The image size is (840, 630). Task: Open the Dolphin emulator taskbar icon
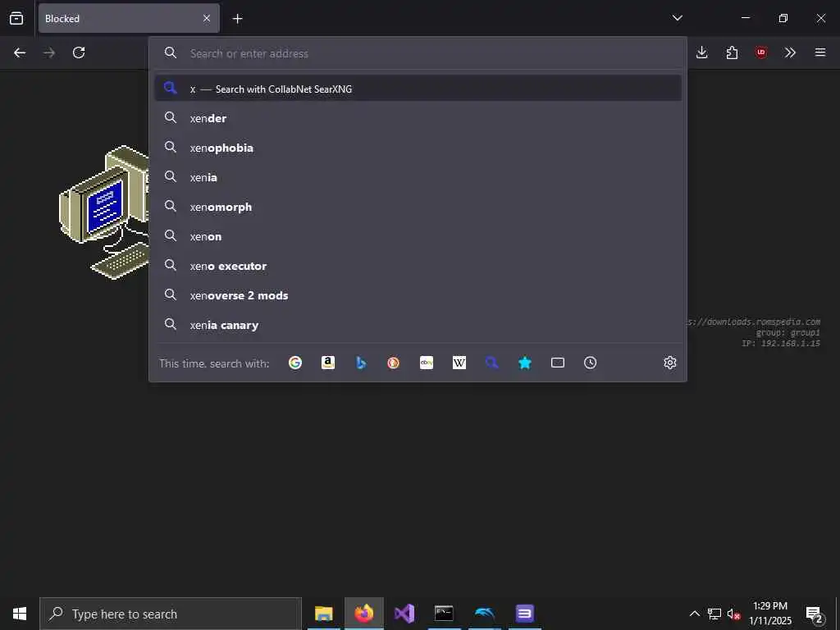click(x=484, y=614)
